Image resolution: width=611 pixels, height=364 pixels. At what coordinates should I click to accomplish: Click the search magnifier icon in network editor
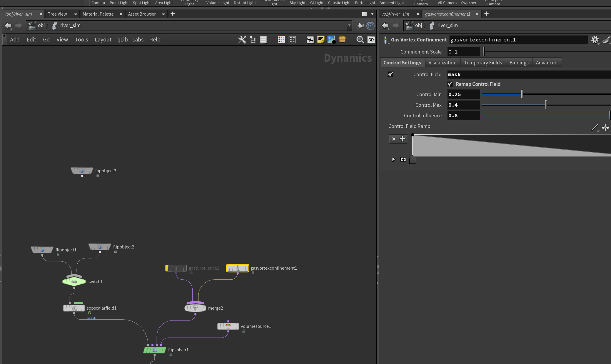tap(360, 40)
